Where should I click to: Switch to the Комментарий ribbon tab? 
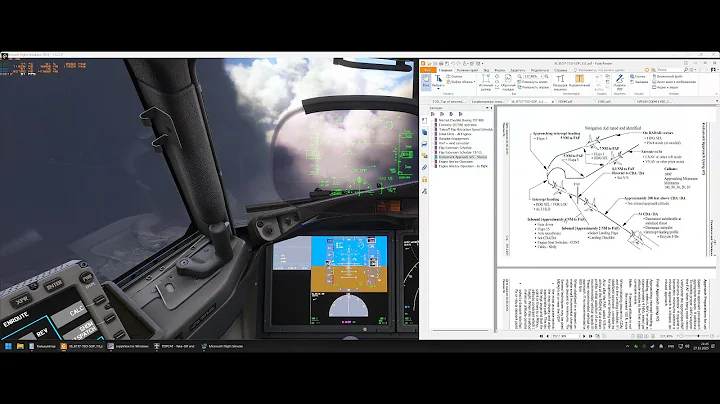(467, 70)
